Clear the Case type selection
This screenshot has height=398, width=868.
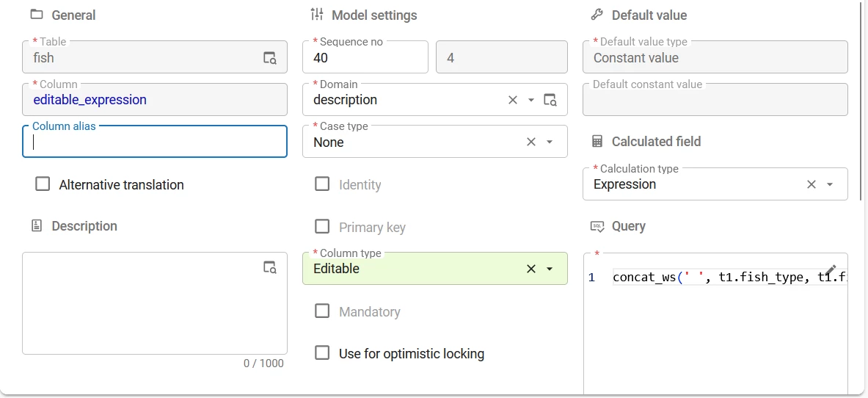pos(531,142)
